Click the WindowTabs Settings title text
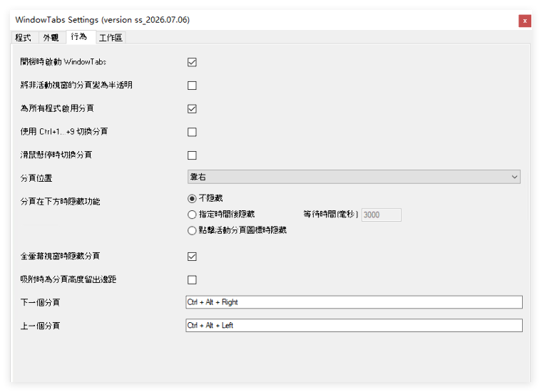This screenshot has height=392, width=542. click(x=102, y=20)
